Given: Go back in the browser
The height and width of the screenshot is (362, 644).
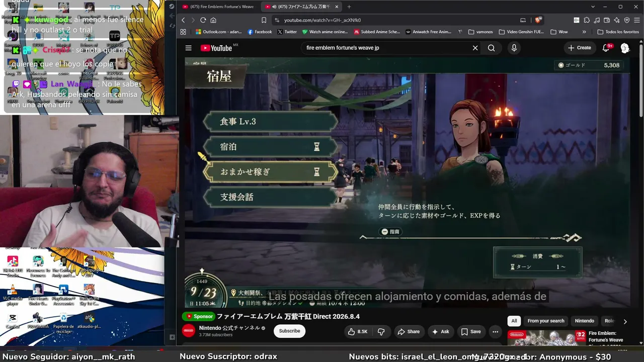Looking at the screenshot, I should click(183, 20).
